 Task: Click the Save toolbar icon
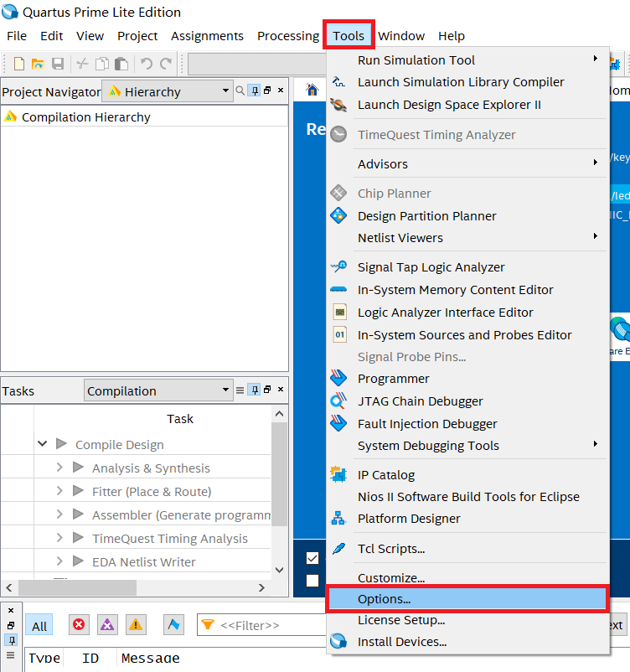point(58,64)
